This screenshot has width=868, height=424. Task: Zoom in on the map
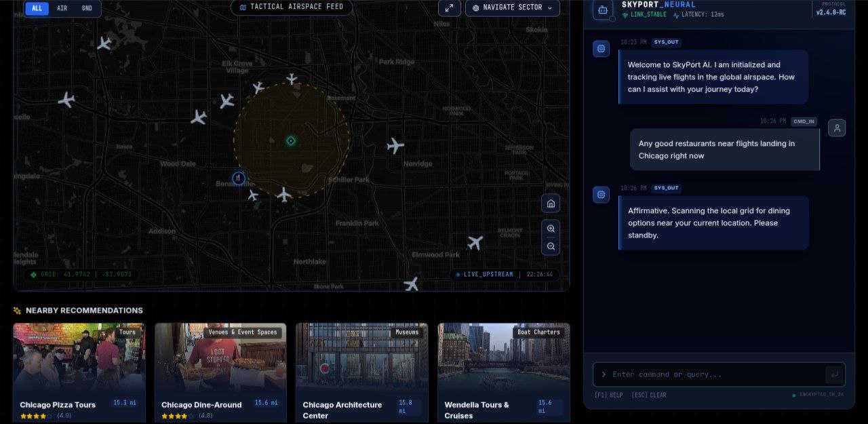point(551,229)
